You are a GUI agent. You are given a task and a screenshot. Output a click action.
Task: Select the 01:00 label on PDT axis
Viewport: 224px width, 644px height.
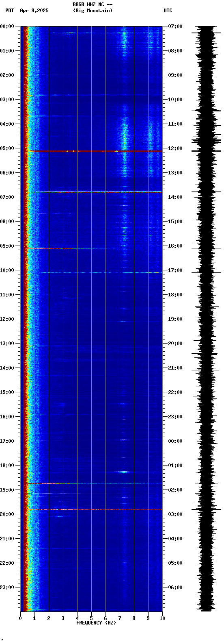7,51
